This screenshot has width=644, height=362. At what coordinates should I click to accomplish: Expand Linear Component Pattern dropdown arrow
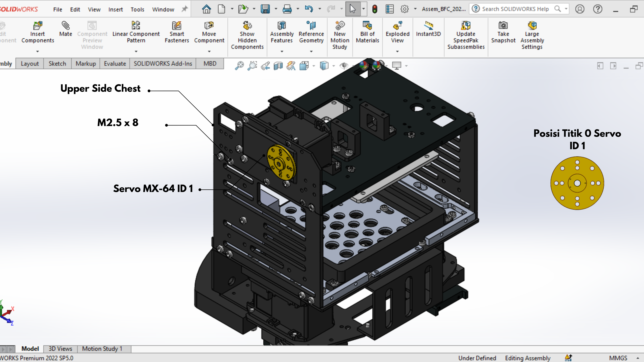[x=136, y=51]
